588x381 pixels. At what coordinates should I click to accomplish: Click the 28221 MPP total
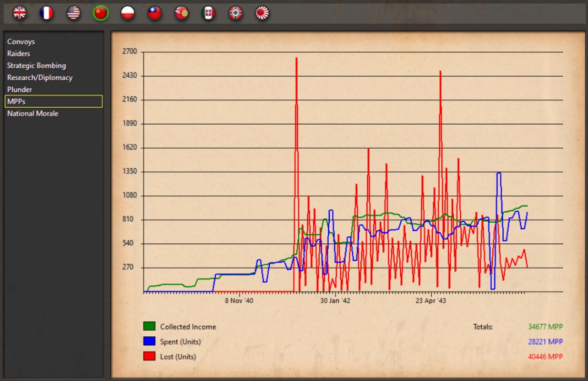click(x=545, y=342)
